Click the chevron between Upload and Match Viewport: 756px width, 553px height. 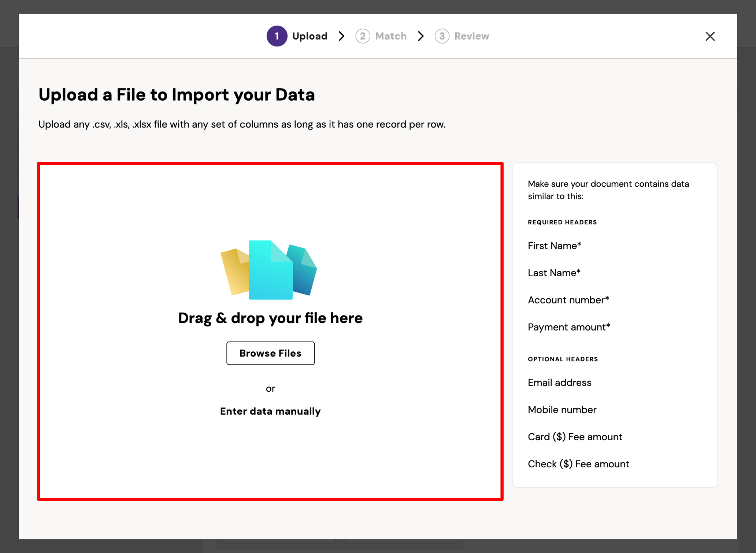click(341, 36)
